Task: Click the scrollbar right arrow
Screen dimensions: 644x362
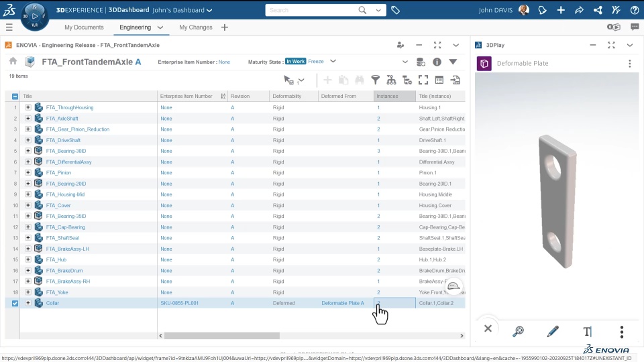Action: pos(462,336)
